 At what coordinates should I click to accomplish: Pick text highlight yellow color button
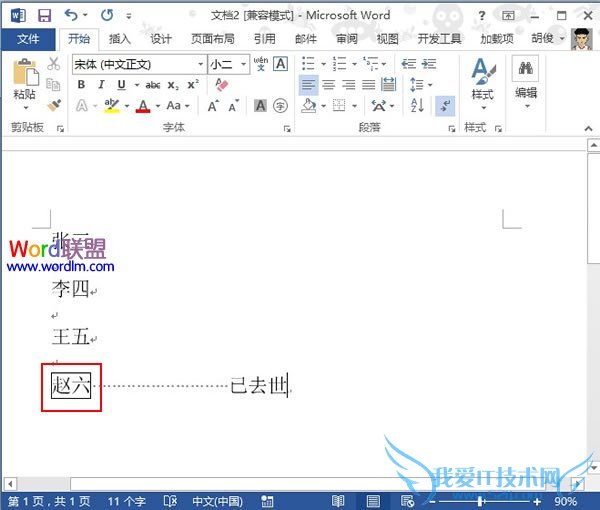[x=111, y=106]
